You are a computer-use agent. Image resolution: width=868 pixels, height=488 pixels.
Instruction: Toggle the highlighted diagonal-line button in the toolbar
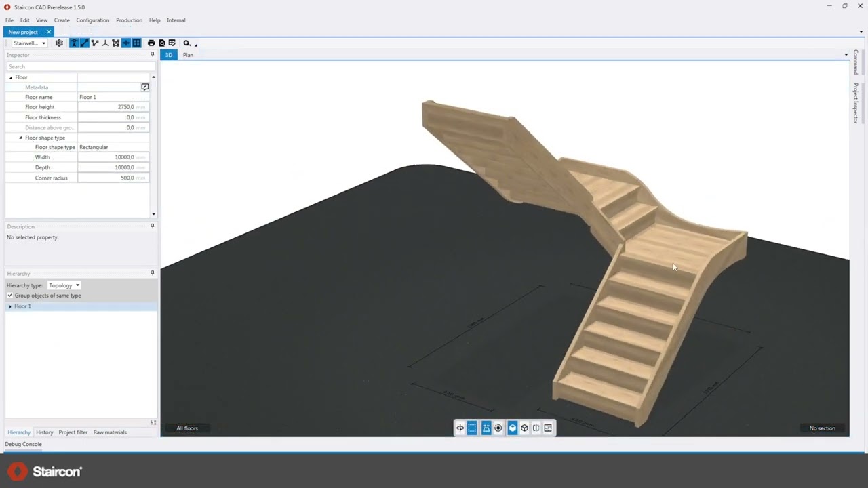(84, 43)
